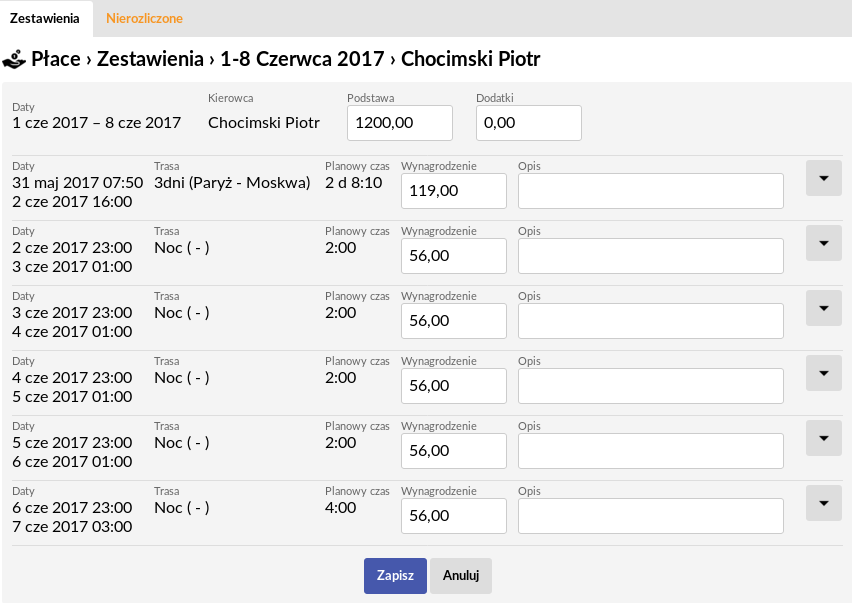The width and height of the screenshot is (852, 603).
Task: Click the Płace hand-coin icon in breadcrumb
Action: click(14, 59)
